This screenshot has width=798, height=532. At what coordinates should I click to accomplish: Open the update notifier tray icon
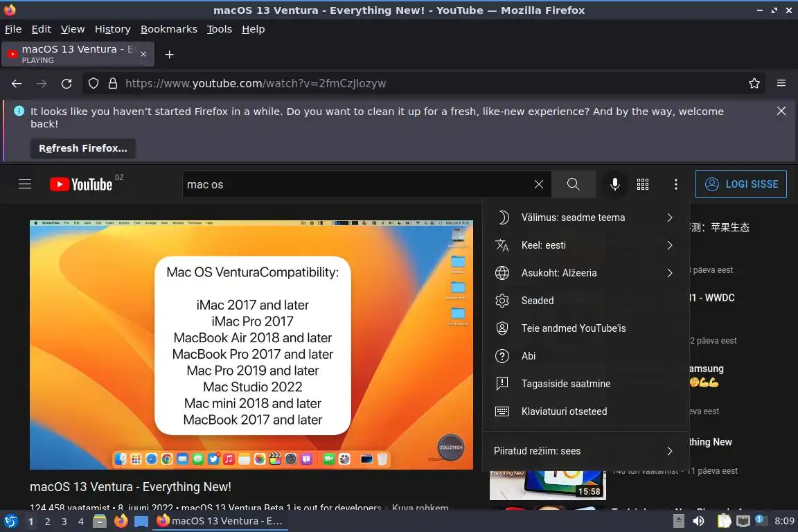point(760,520)
